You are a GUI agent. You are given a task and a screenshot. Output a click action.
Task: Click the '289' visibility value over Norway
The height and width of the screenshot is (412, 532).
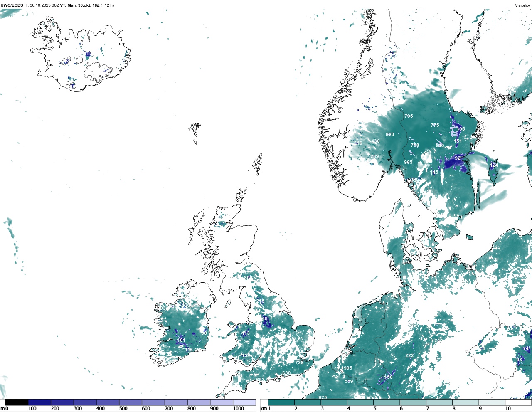click(x=374, y=156)
